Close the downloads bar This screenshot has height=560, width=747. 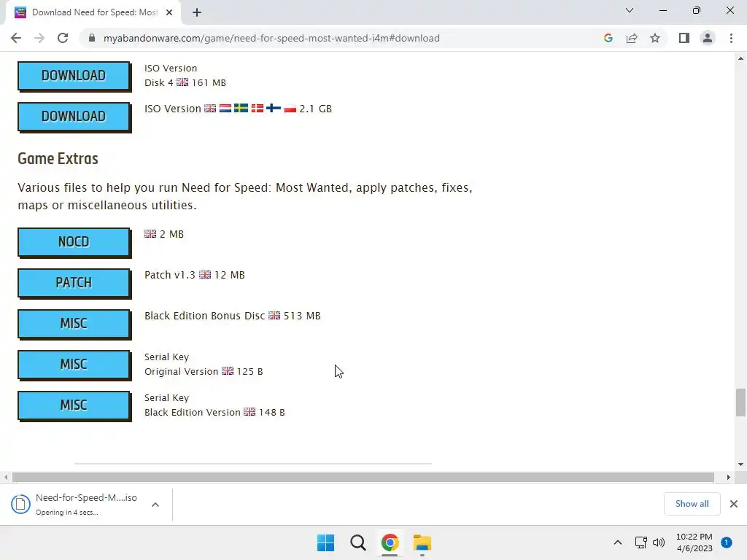(734, 504)
